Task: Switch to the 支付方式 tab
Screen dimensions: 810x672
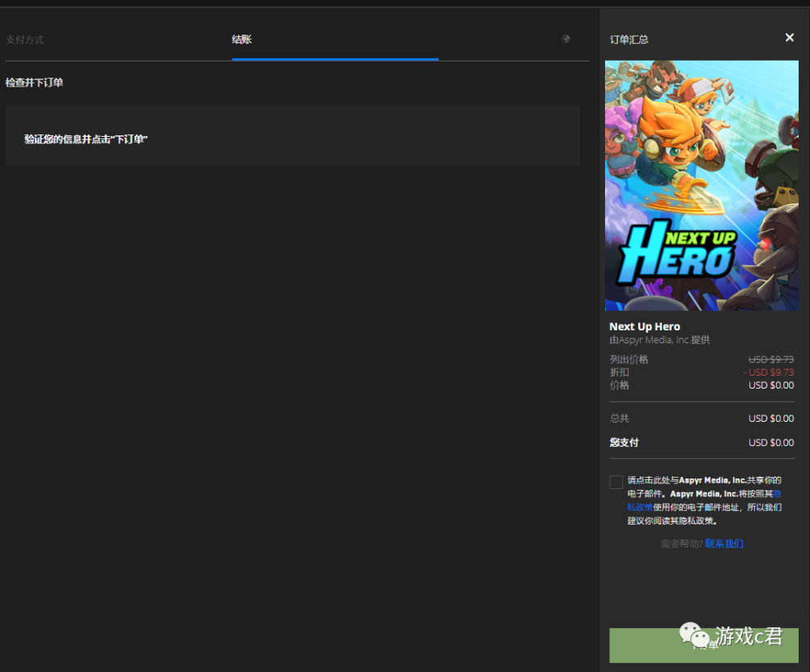Action: pyautogui.click(x=25, y=39)
